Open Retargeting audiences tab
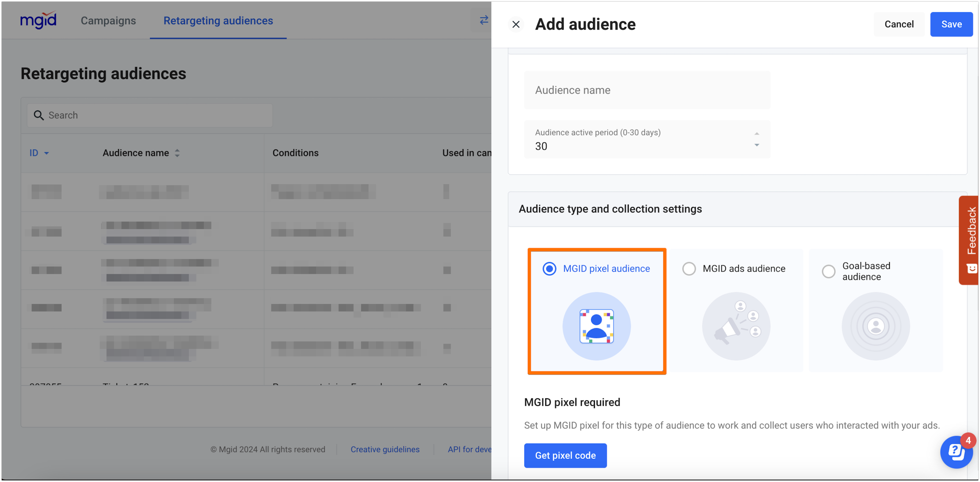 click(x=218, y=21)
